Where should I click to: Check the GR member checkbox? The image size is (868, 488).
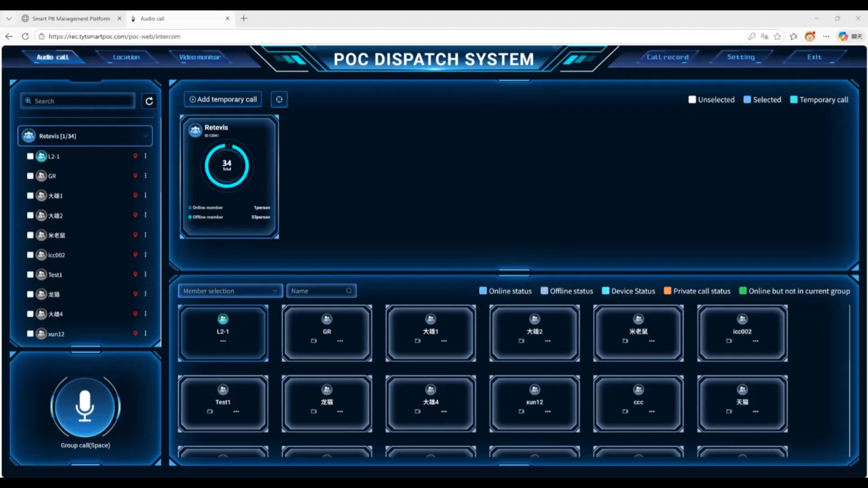tap(30, 176)
